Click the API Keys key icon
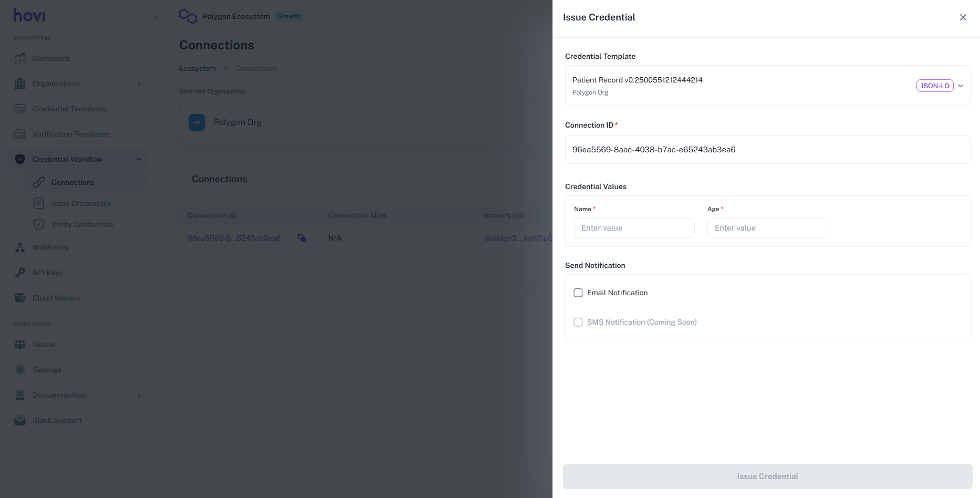This screenshot has width=980, height=498. 20,273
